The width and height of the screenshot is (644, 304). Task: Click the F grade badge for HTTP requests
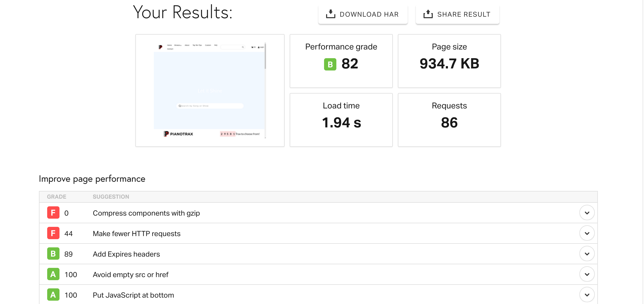point(53,233)
